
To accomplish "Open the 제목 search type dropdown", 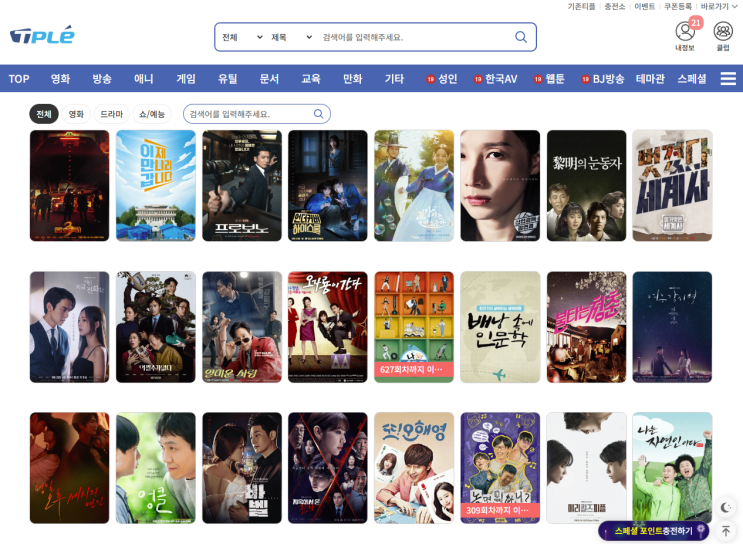I will click(x=291, y=37).
